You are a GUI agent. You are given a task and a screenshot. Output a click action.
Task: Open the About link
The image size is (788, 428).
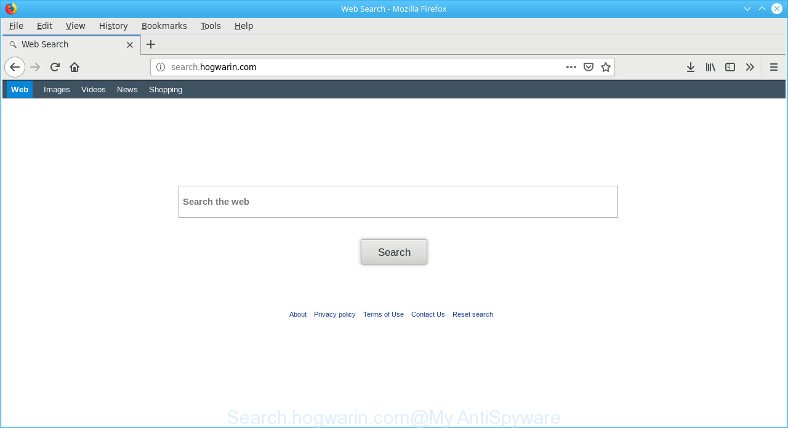(x=298, y=314)
